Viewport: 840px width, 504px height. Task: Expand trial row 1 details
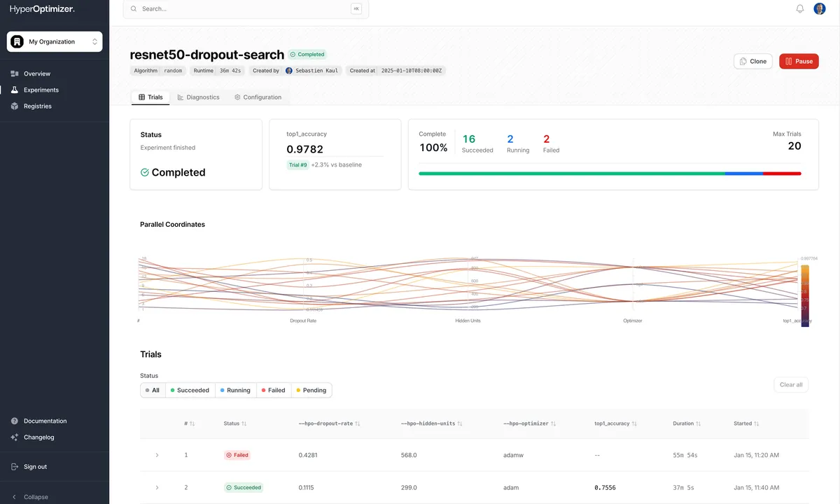pos(157,455)
